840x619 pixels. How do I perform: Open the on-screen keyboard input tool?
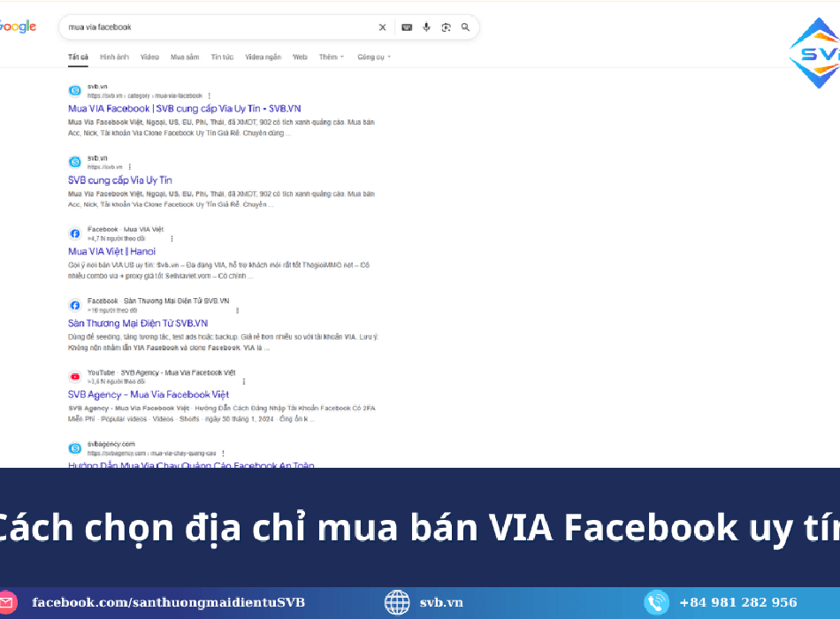pyautogui.click(x=407, y=27)
